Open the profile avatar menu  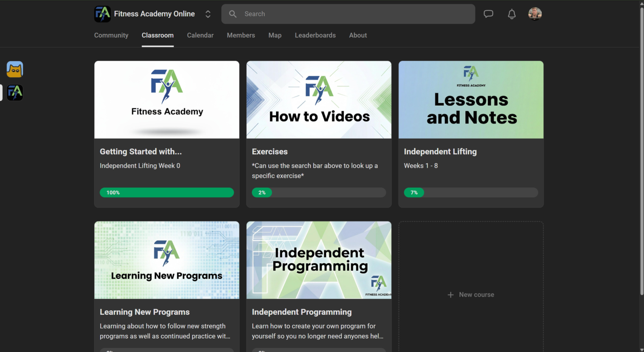click(x=535, y=14)
